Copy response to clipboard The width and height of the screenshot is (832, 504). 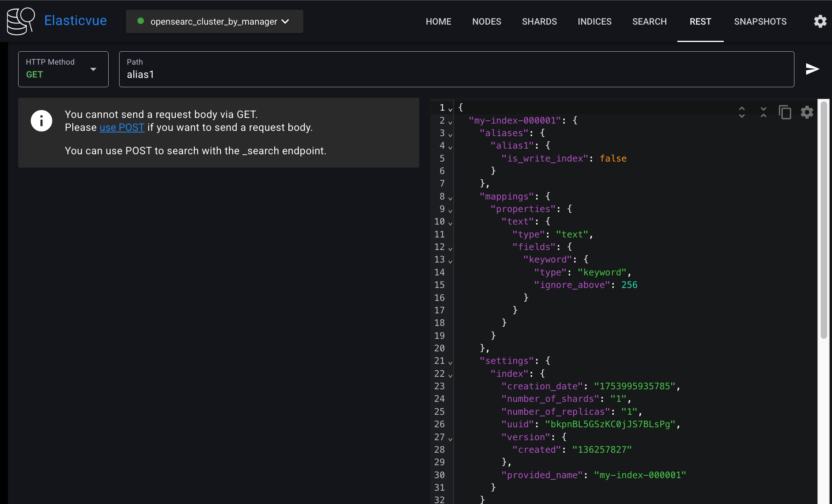click(785, 112)
